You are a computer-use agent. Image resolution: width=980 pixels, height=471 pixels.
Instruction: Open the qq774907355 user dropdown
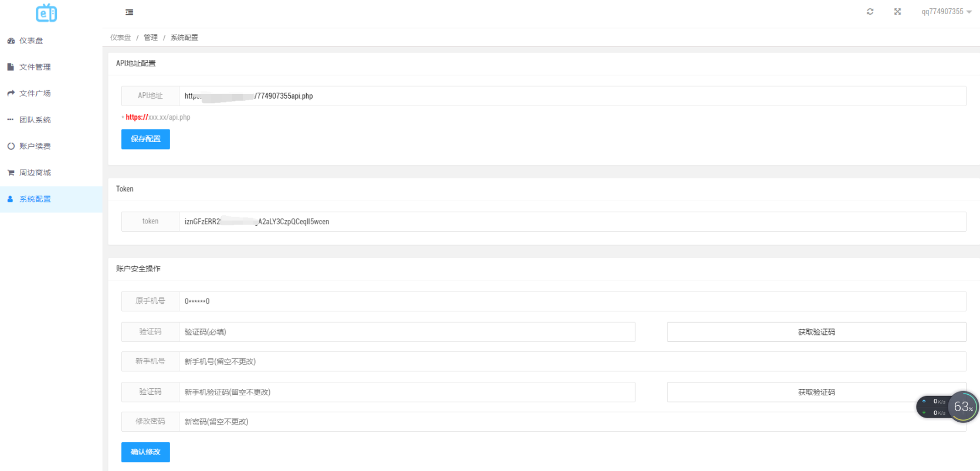(946, 12)
